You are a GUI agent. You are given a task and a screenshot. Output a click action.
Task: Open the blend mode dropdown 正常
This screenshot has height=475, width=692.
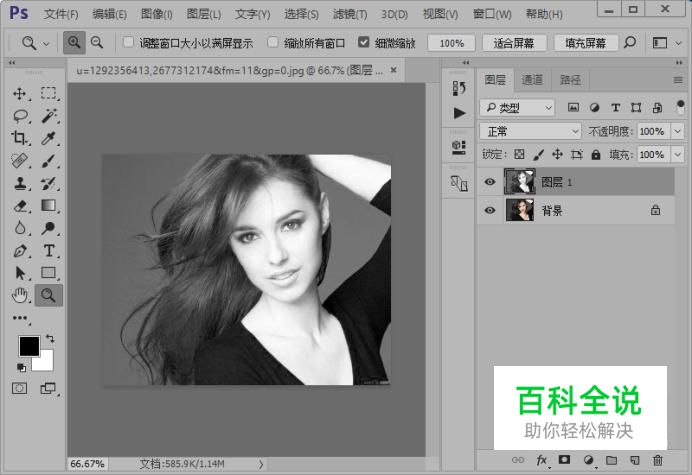click(x=530, y=131)
